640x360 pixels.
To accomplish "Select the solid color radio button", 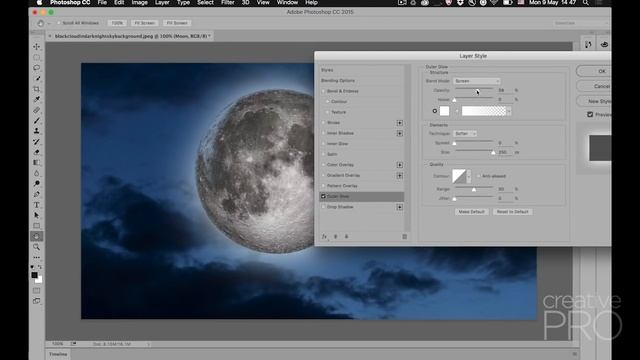I will tap(435, 111).
